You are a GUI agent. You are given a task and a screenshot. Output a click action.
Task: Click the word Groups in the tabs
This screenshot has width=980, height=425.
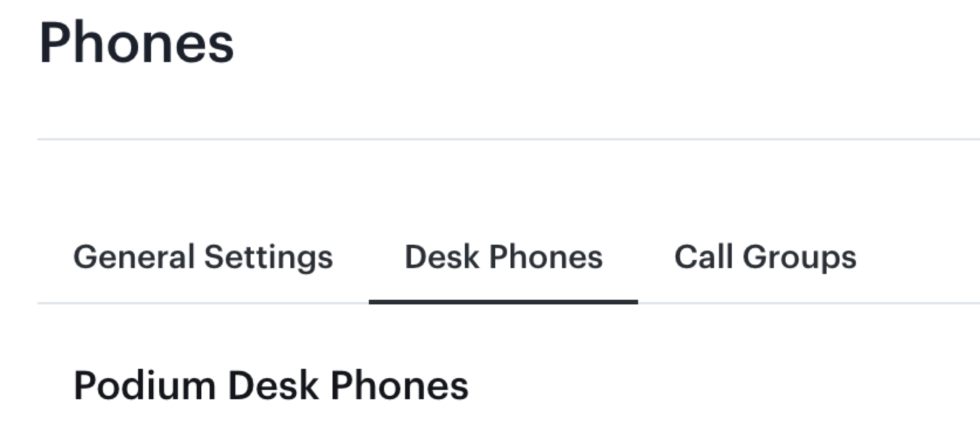click(799, 257)
